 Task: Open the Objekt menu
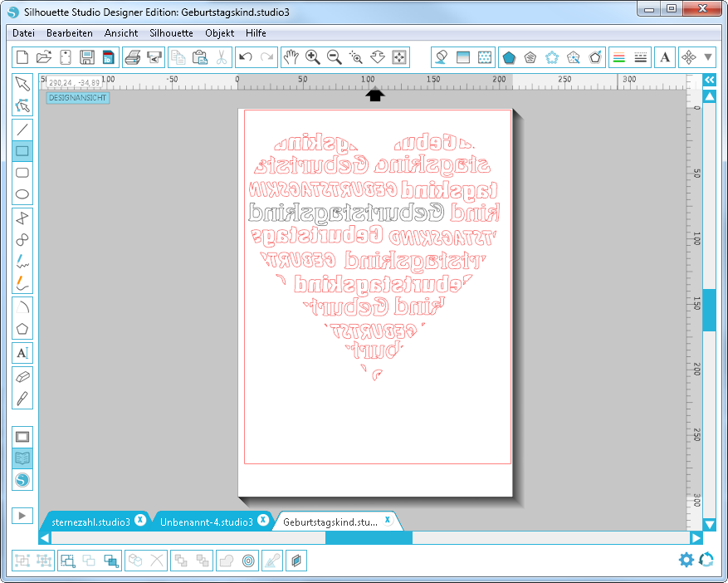click(220, 33)
